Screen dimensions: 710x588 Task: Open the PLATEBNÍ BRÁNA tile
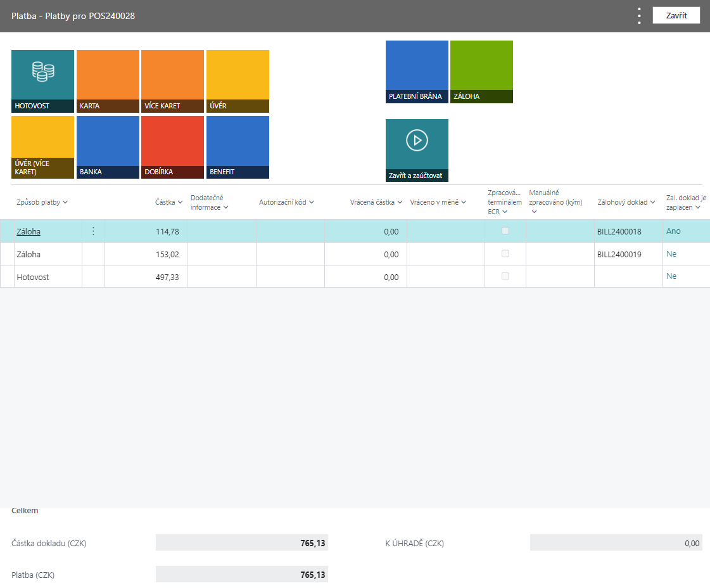417,72
